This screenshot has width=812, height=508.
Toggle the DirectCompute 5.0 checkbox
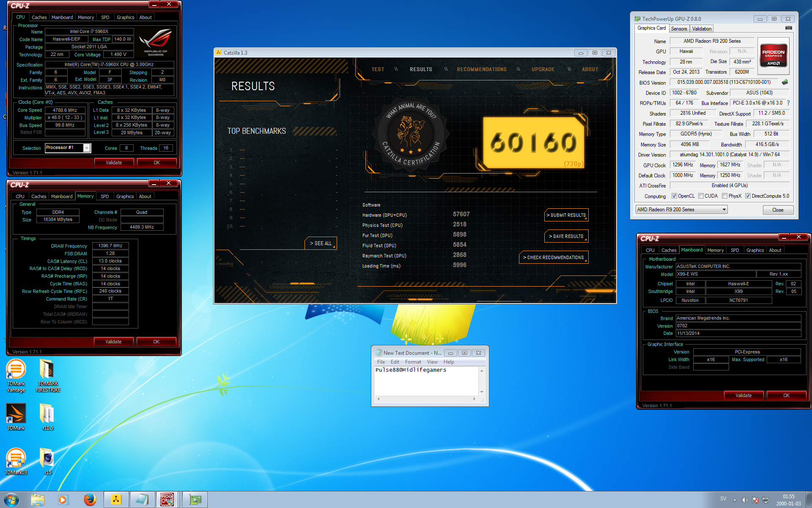click(748, 196)
